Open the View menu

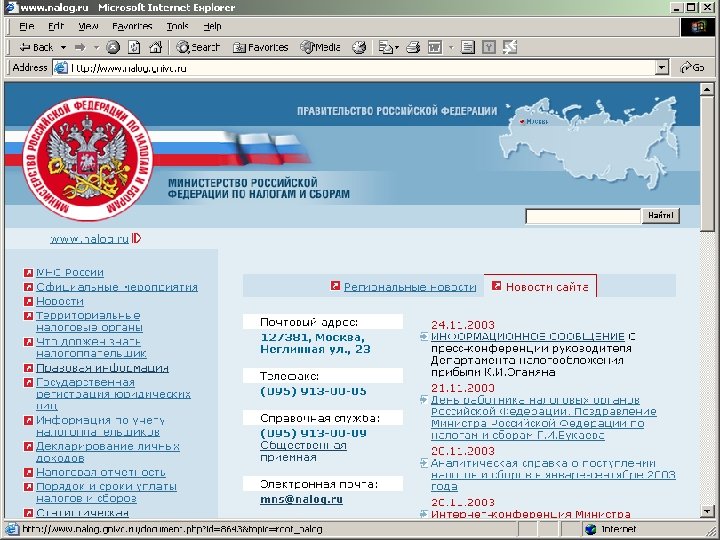[x=88, y=27]
